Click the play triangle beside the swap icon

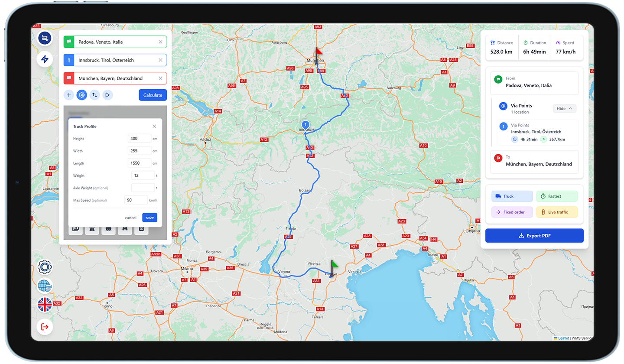[107, 95]
